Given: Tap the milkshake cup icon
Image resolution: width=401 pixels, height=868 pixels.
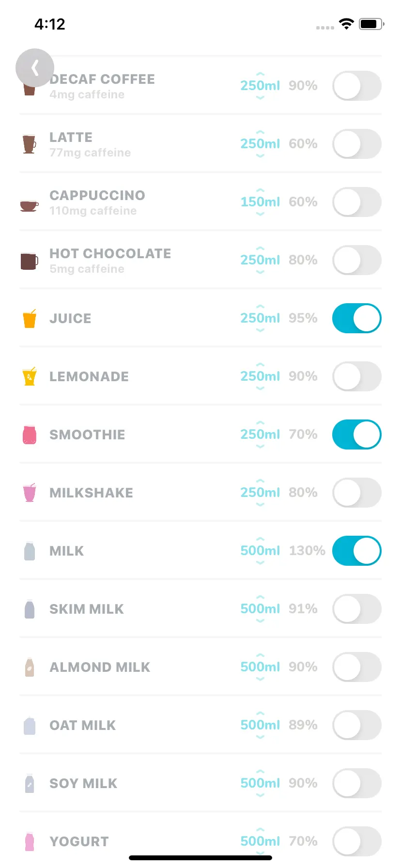Looking at the screenshot, I should [x=30, y=493].
